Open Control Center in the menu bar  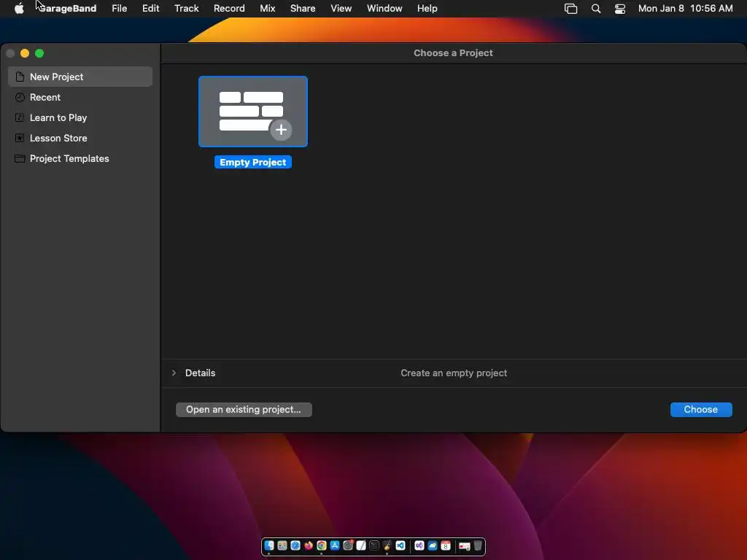pyautogui.click(x=620, y=8)
